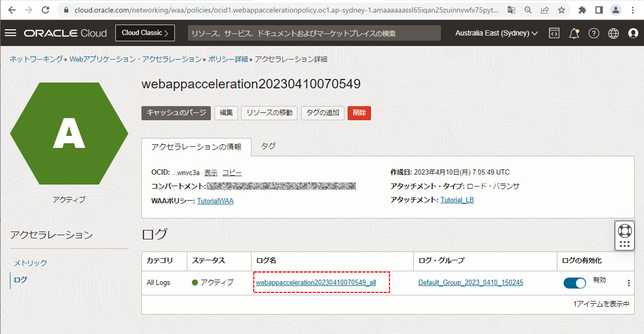Open the user profile avatar menu

633,33
